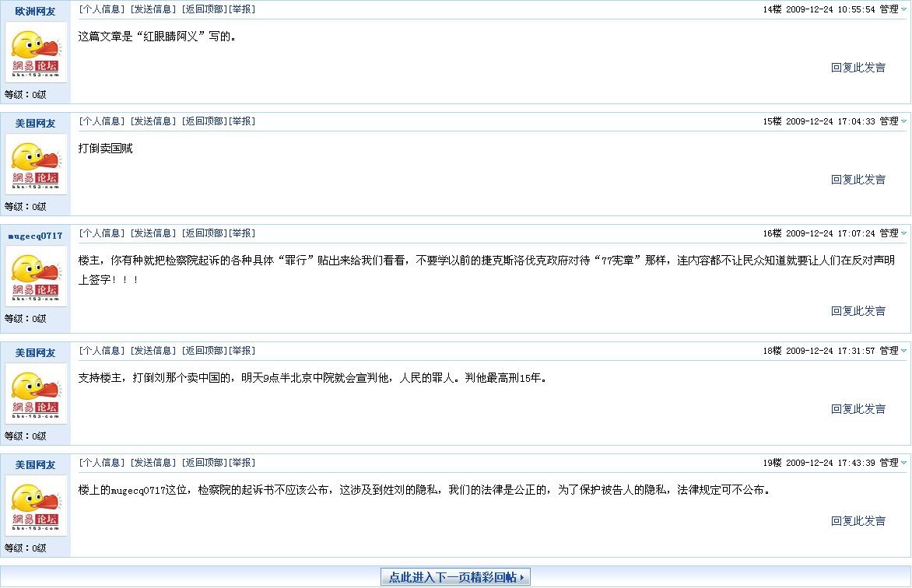Reply to the 16楼 post via 回复此发言

858,311
